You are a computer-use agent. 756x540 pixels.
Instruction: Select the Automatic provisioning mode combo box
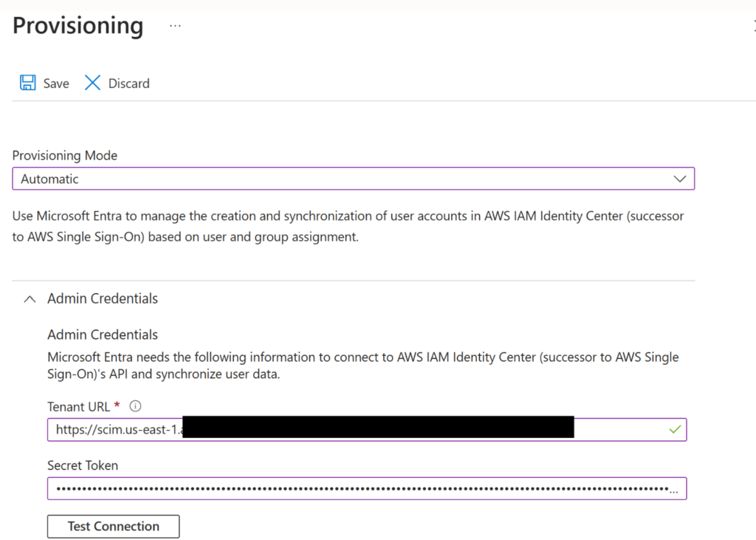point(354,179)
